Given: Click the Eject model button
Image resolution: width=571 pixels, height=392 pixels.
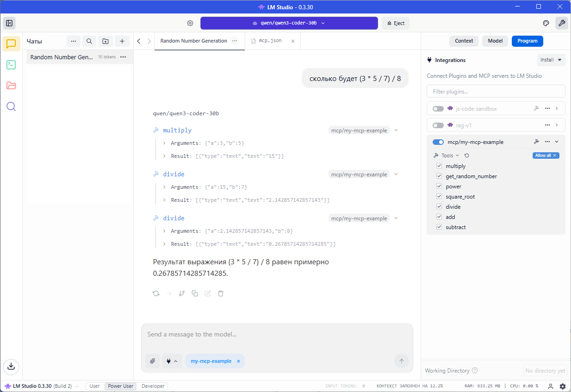Looking at the screenshot, I should coord(395,23).
